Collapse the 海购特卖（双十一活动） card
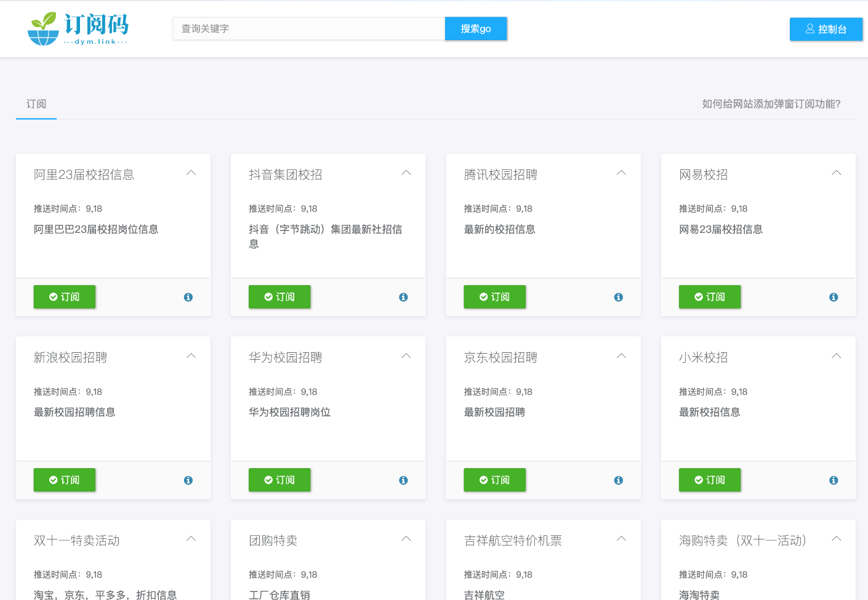The width and height of the screenshot is (868, 600). coord(836,539)
